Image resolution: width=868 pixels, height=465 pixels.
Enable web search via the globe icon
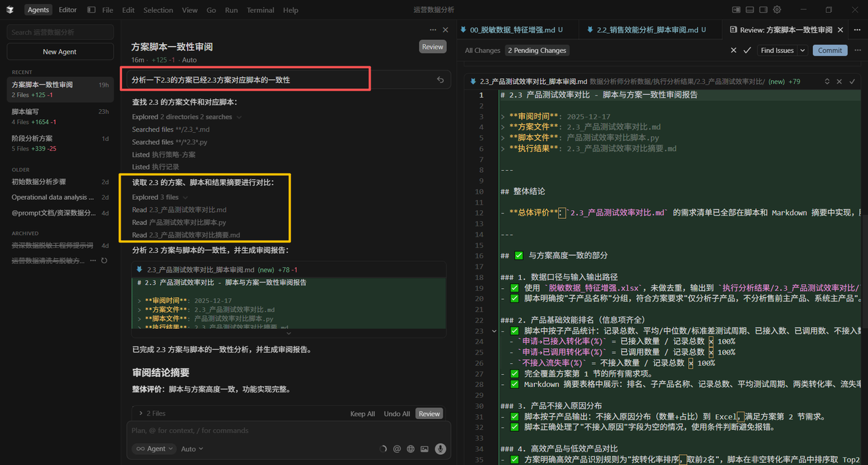(411, 448)
